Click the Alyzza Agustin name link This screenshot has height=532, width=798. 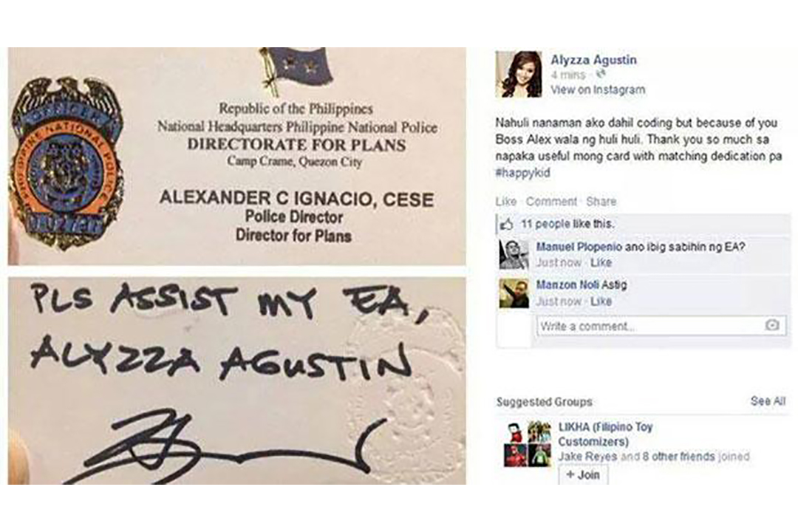[593, 60]
